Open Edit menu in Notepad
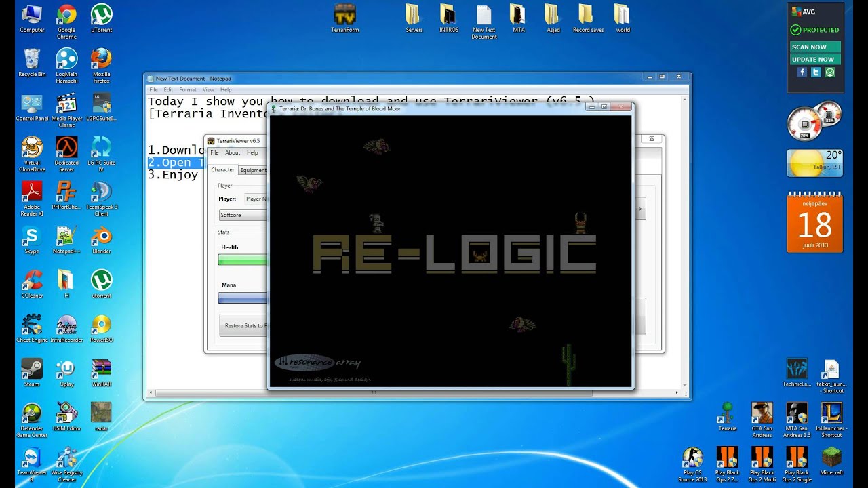868x488 pixels. pyautogui.click(x=168, y=89)
